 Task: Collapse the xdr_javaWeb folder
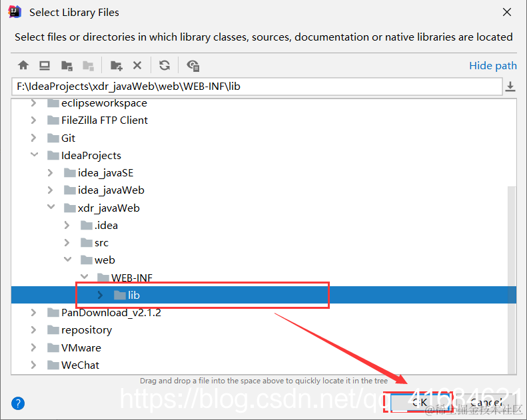(51, 207)
